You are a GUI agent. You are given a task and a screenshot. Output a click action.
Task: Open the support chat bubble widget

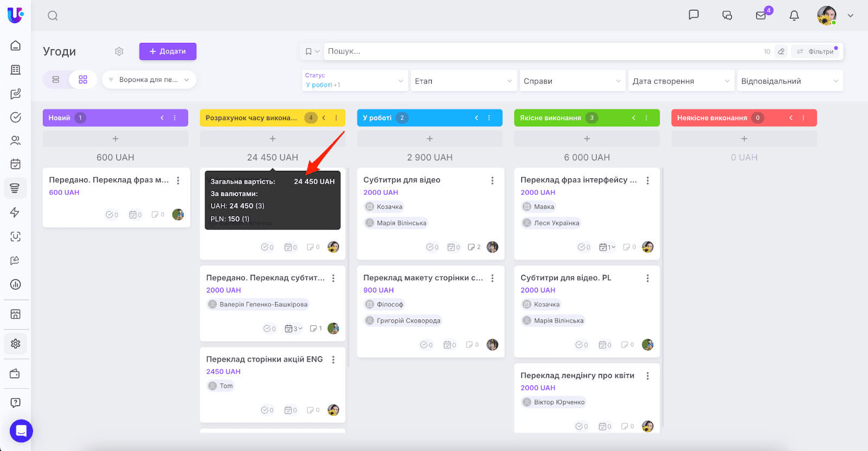(x=21, y=431)
